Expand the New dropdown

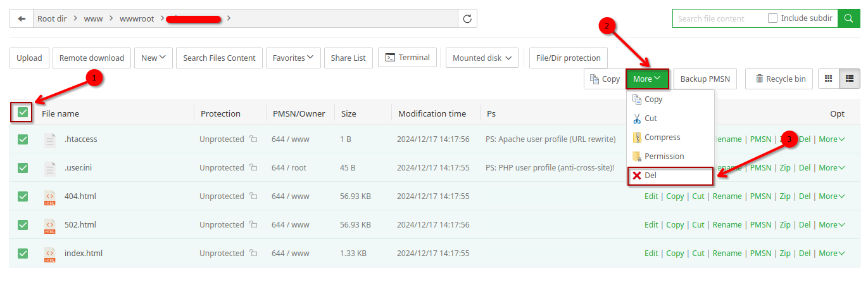pos(153,58)
